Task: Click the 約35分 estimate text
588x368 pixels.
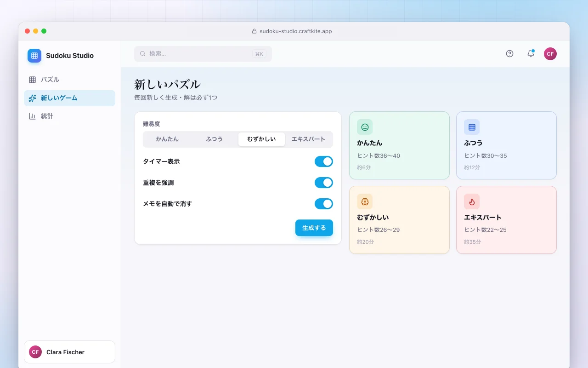Action: click(x=473, y=242)
